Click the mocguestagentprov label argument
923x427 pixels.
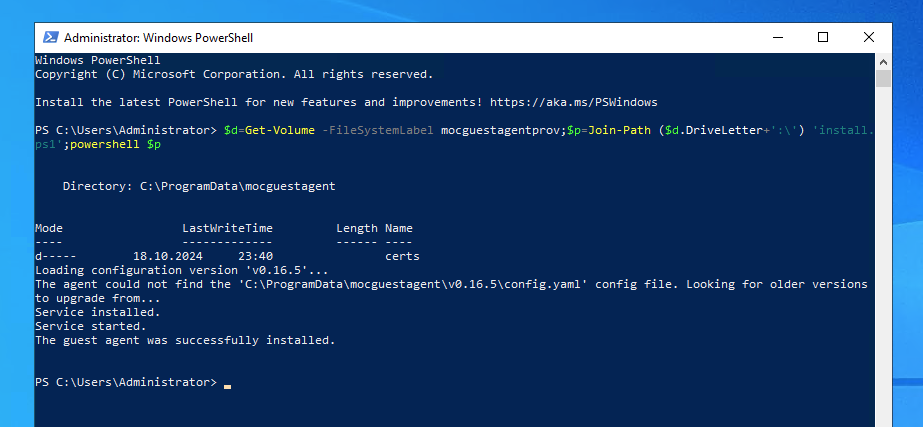pyautogui.click(x=503, y=130)
